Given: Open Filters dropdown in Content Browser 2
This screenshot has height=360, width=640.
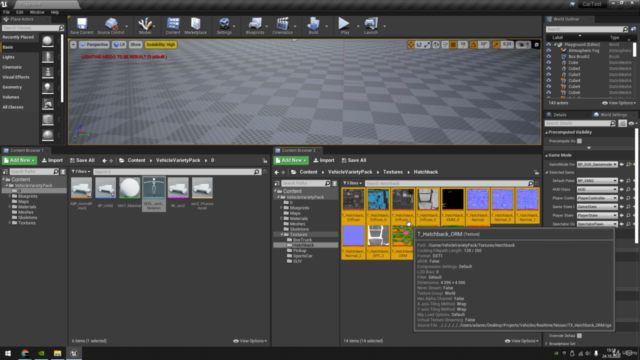Looking at the screenshot, I should click(x=352, y=183).
